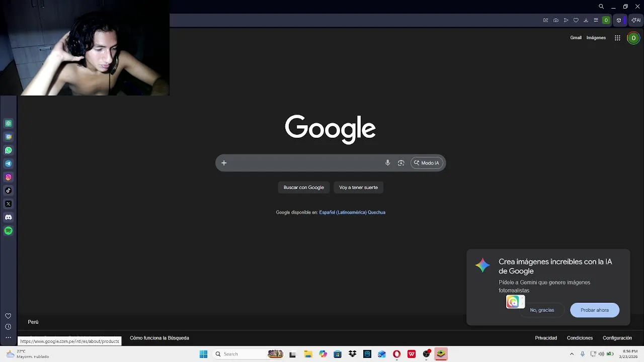Open Opera browser from the taskbar
Viewport: 644px width, 362px height.
tap(396, 354)
